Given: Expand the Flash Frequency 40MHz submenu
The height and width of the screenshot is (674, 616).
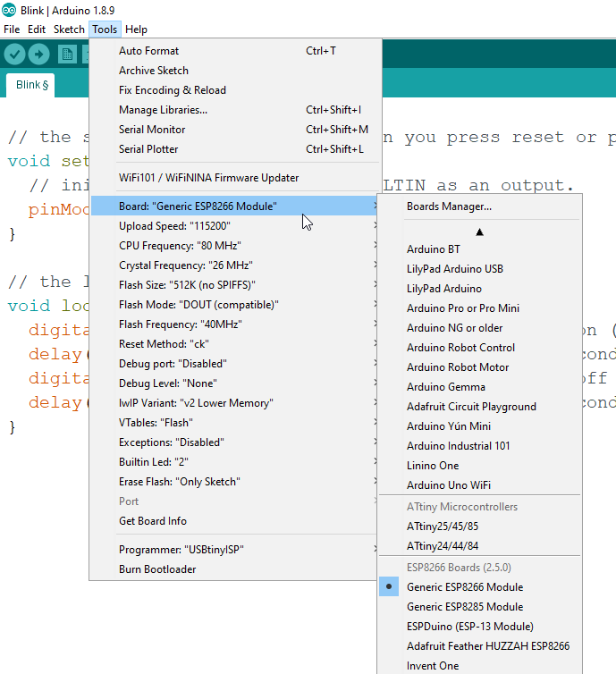Looking at the screenshot, I should point(235,324).
